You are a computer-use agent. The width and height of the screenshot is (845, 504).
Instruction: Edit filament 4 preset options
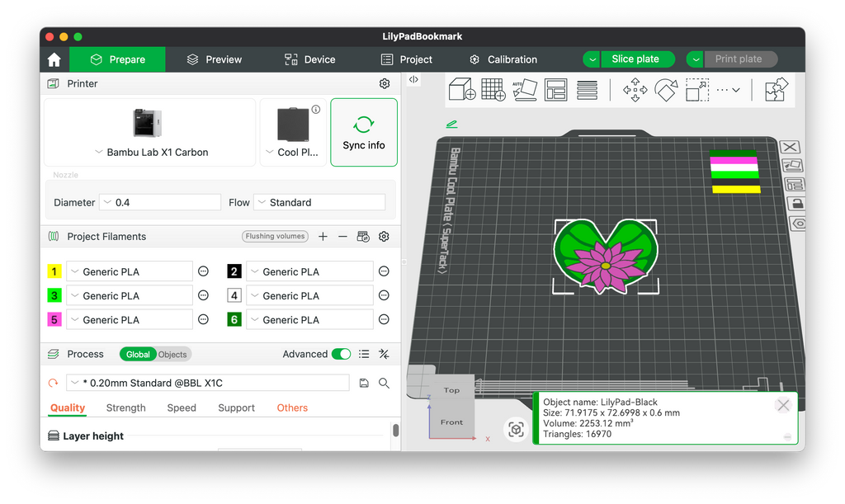pyautogui.click(x=384, y=295)
